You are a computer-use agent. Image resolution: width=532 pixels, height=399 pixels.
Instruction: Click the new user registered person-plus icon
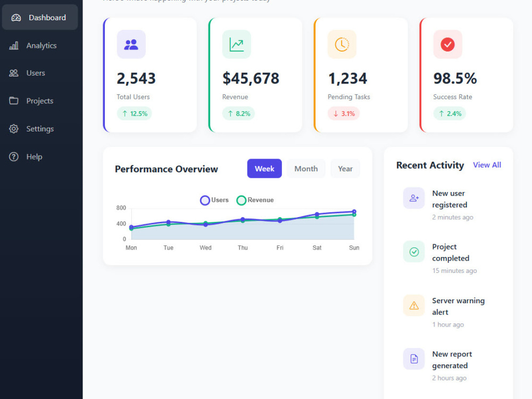click(x=414, y=198)
